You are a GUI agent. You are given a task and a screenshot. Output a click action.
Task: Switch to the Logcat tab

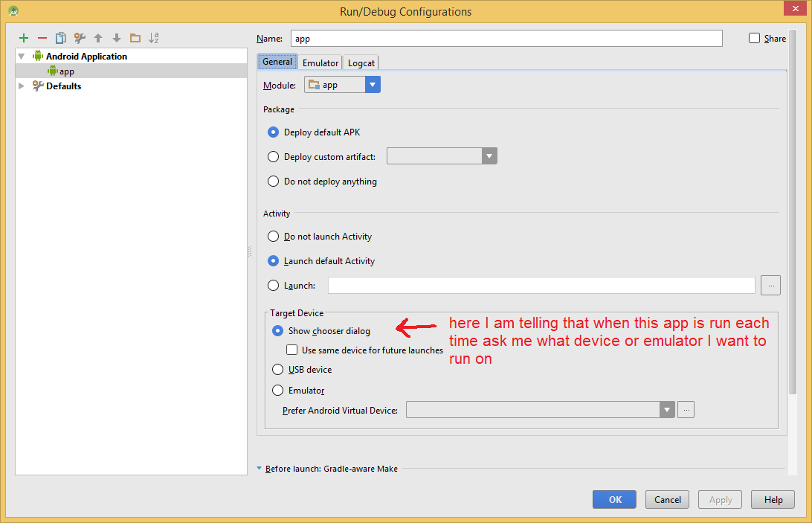point(361,63)
